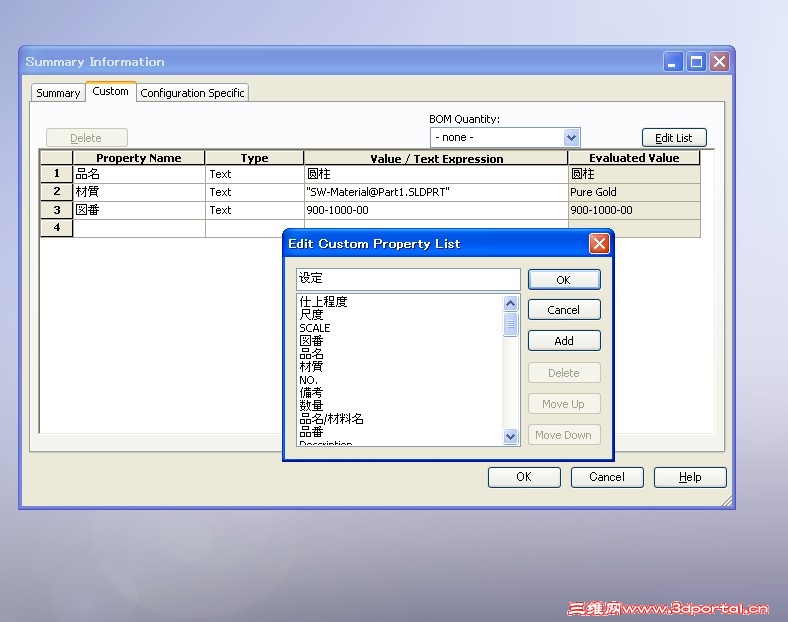Select 数量 in the property list

click(x=311, y=406)
